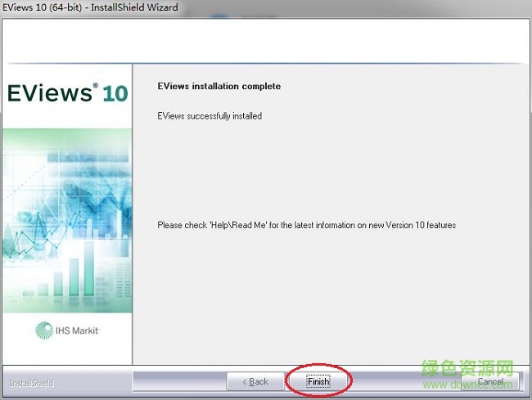The height and width of the screenshot is (400, 532).
Task: Click the 'EViews successfully installed' text
Action: [x=210, y=116]
